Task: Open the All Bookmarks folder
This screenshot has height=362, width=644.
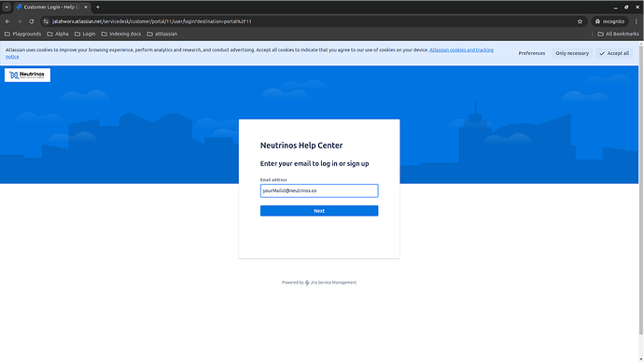Action: point(618,35)
